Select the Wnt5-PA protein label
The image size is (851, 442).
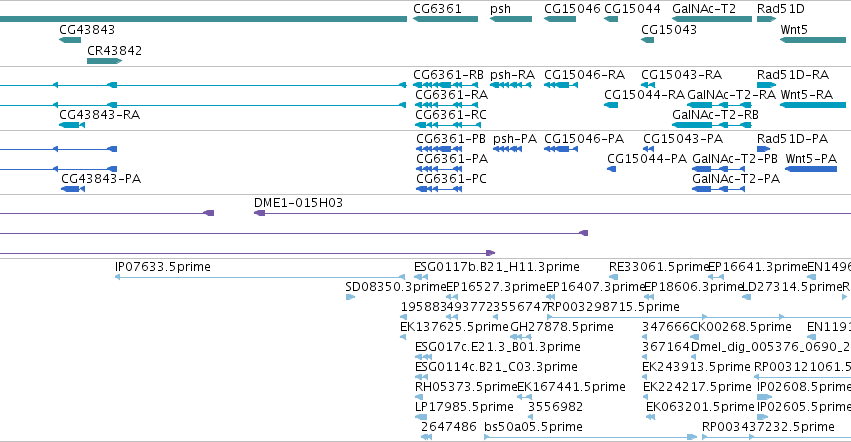811,159
